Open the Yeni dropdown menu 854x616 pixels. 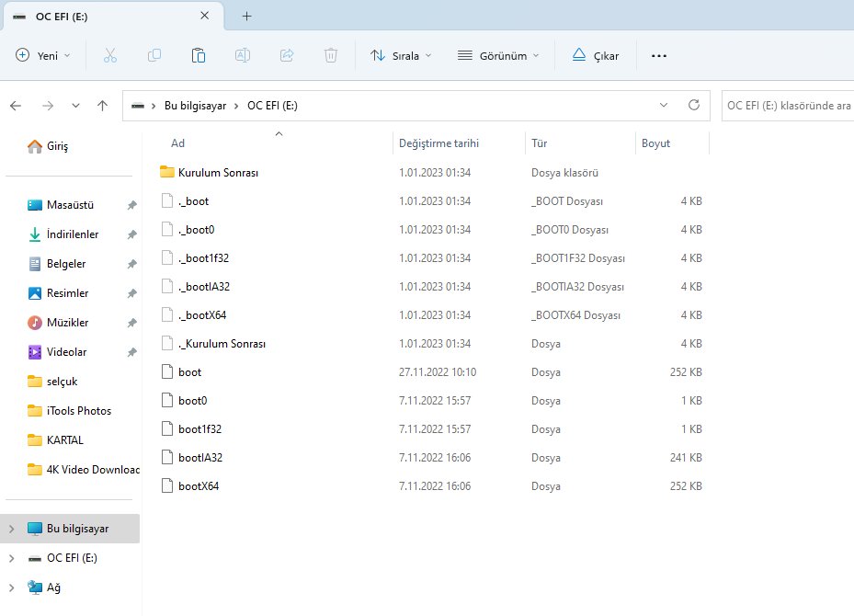pyautogui.click(x=43, y=55)
